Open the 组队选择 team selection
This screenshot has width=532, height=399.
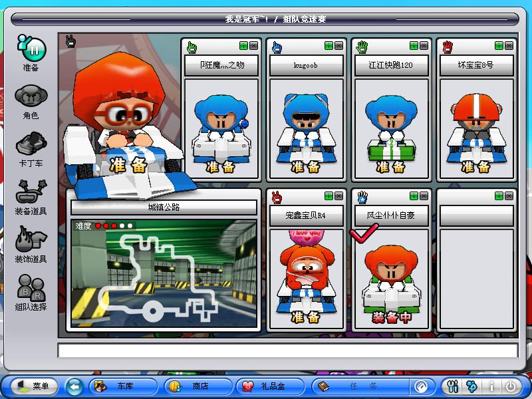[x=31, y=293]
